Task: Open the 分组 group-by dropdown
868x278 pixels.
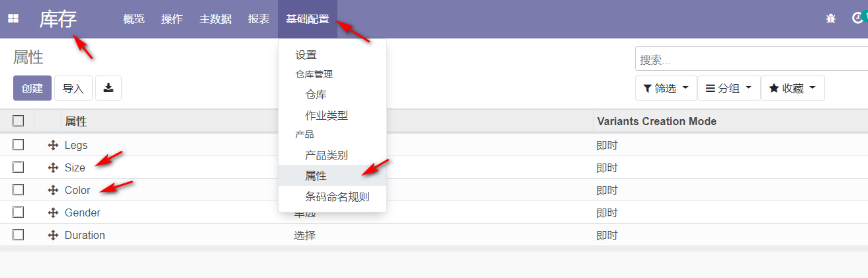Action: (728, 88)
